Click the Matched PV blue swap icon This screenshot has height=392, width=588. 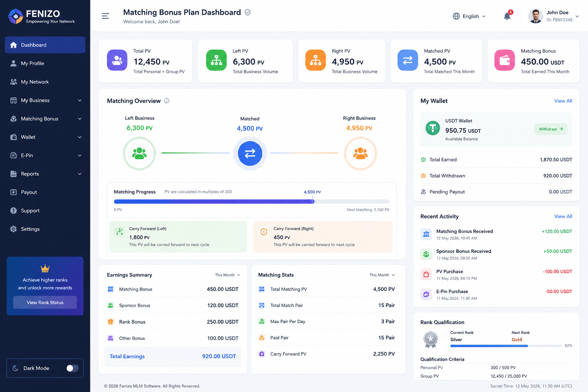(408, 60)
